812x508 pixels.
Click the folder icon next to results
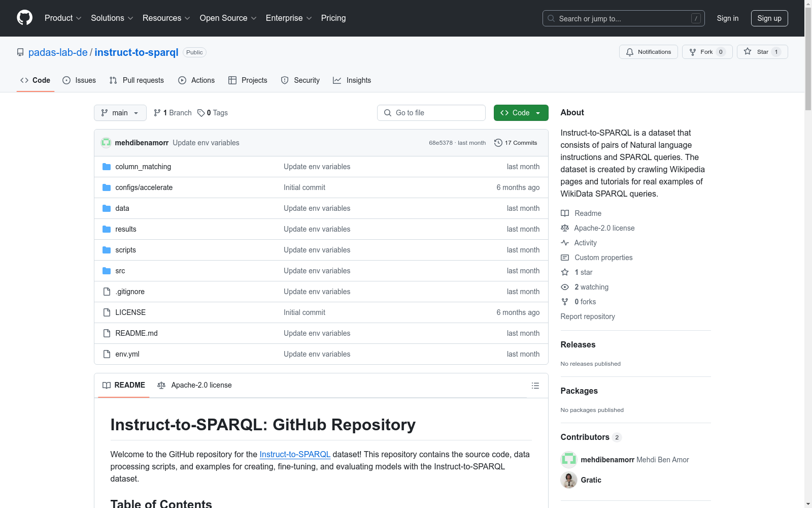pyautogui.click(x=107, y=229)
